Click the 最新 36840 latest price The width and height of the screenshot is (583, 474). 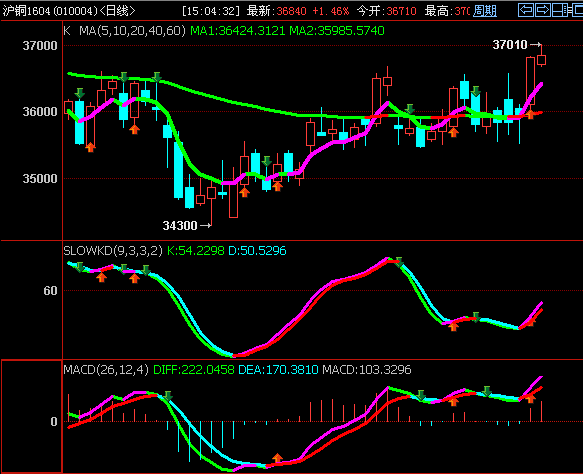(276, 11)
